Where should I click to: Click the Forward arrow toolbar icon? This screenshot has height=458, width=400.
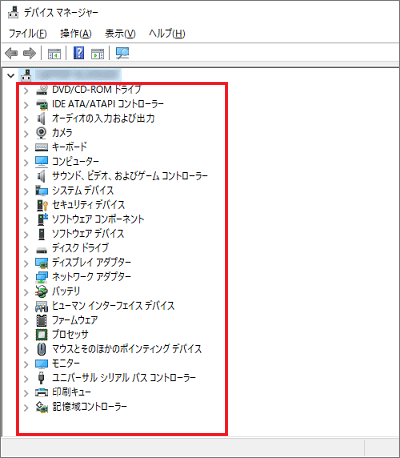point(29,53)
